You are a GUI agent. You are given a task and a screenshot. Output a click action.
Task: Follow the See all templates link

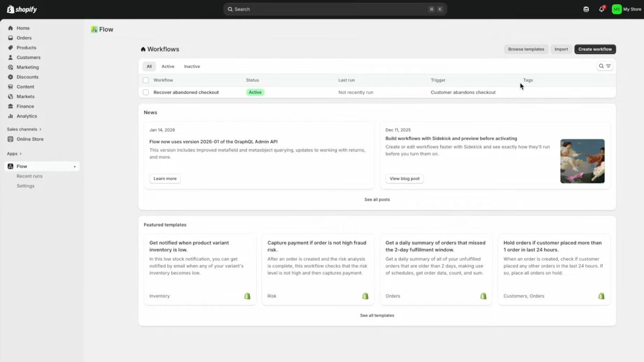pyautogui.click(x=377, y=315)
